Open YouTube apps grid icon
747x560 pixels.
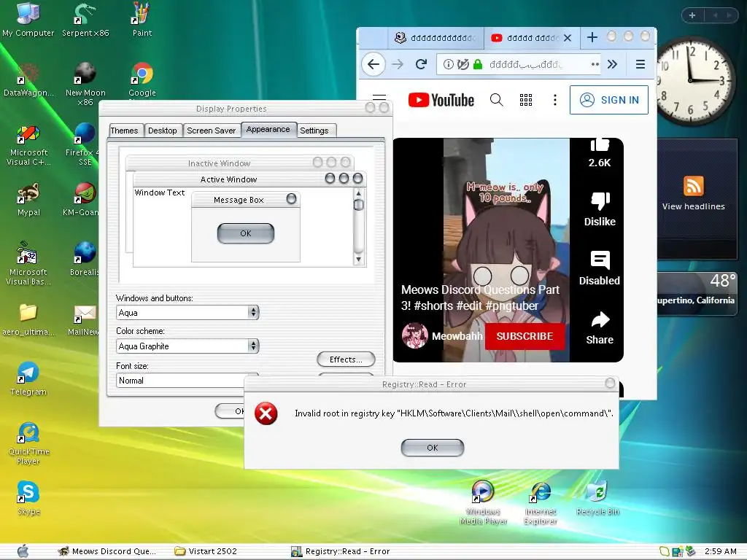point(526,100)
